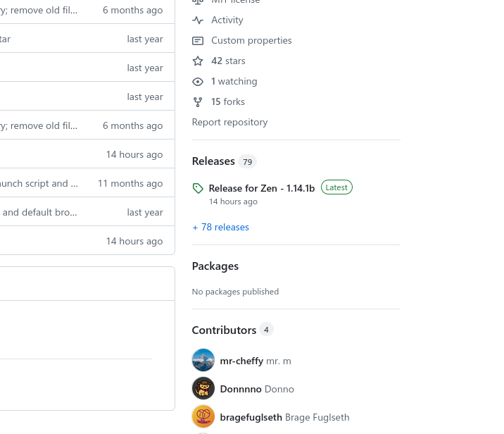The image size is (504, 434).
Task: Open the 'and default bro...' commit message
Action: pos(40,212)
